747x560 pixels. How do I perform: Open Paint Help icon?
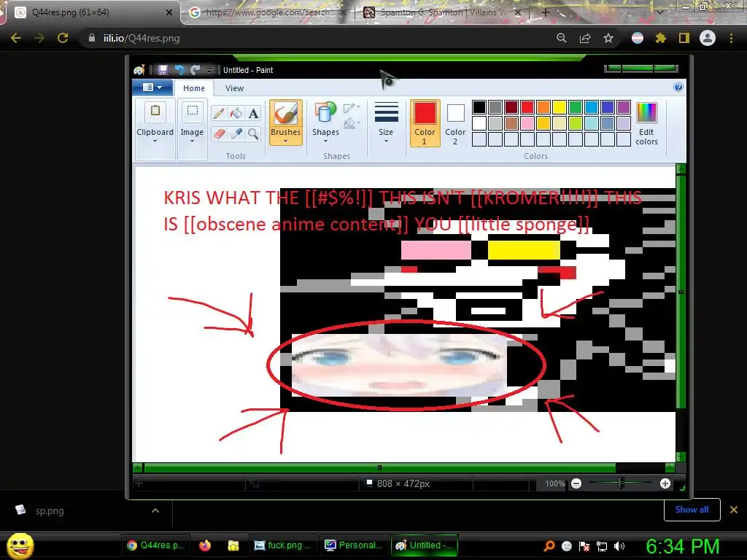[x=678, y=87]
